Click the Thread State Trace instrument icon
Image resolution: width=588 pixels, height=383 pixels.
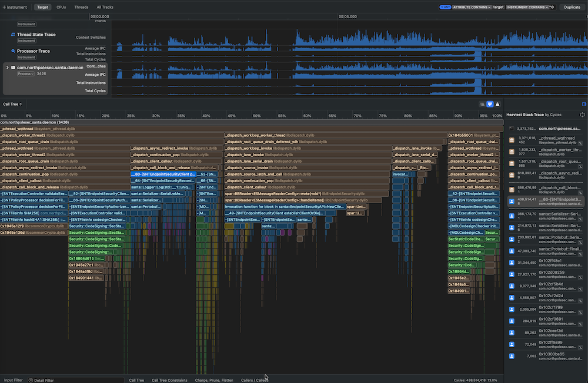(12, 35)
